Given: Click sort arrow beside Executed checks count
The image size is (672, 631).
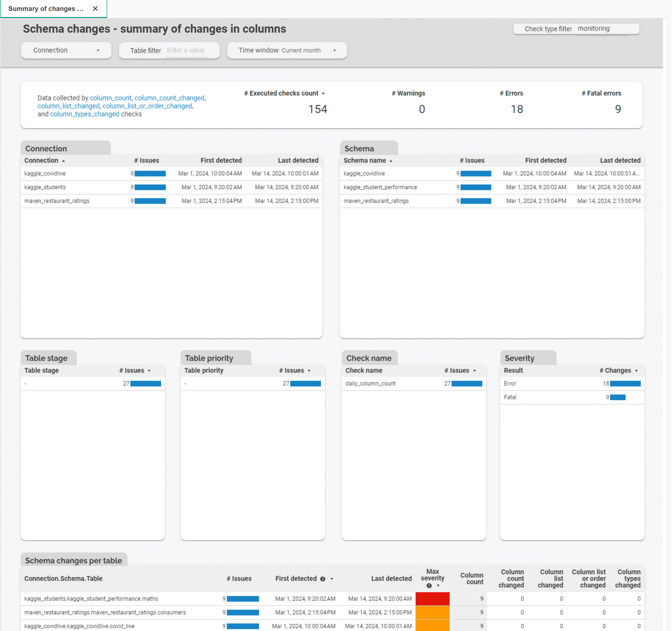Looking at the screenshot, I should 323,94.
